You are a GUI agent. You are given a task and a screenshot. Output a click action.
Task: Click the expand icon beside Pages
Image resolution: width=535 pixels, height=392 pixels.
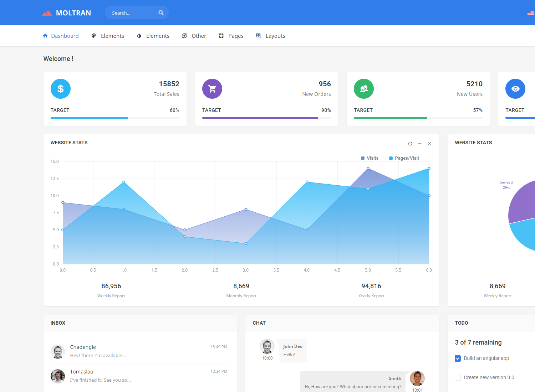(221, 36)
